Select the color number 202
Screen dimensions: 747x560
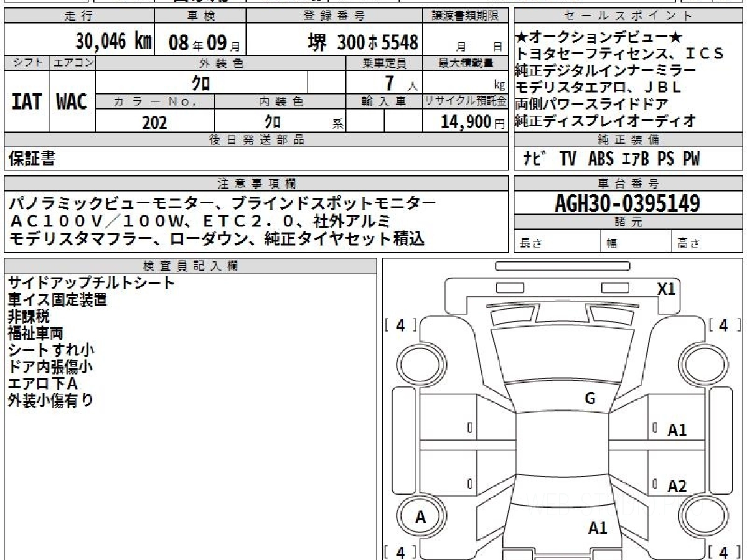tap(154, 123)
